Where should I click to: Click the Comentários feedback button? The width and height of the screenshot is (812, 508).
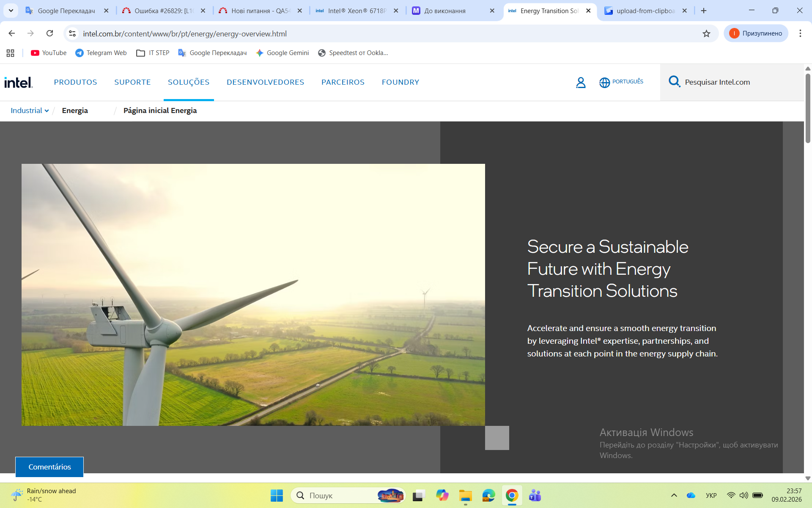point(49,467)
